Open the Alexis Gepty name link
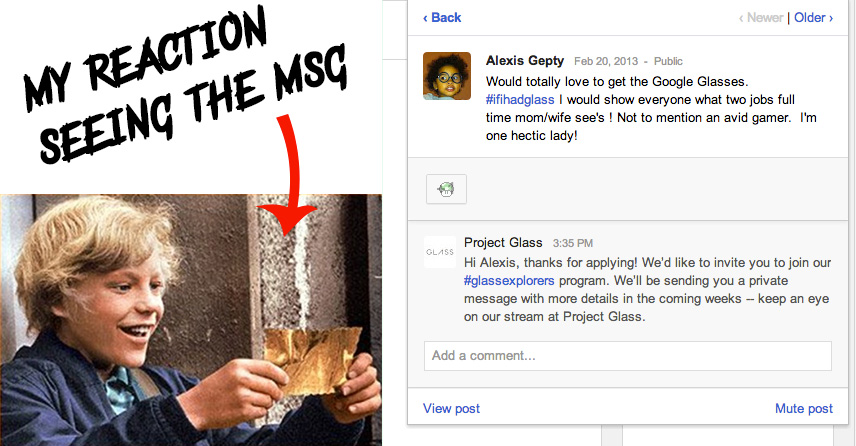The image size is (856, 446). click(525, 61)
